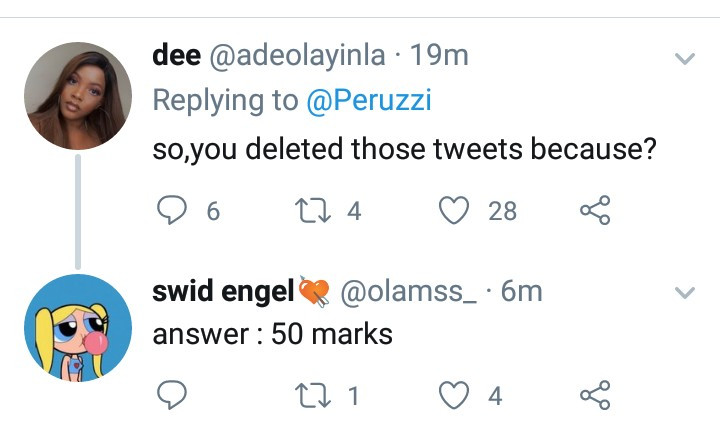Visit the @olamss_ handle
The height and width of the screenshot is (432, 720).
(410, 291)
